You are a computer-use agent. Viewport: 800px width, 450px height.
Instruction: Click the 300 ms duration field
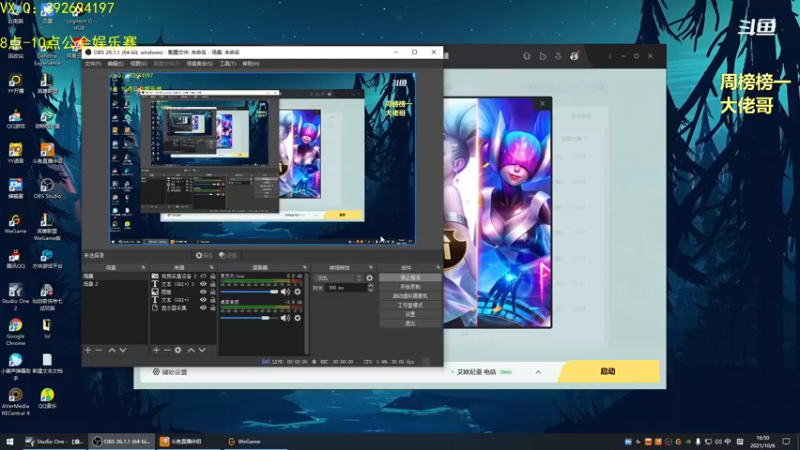(346, 288)
